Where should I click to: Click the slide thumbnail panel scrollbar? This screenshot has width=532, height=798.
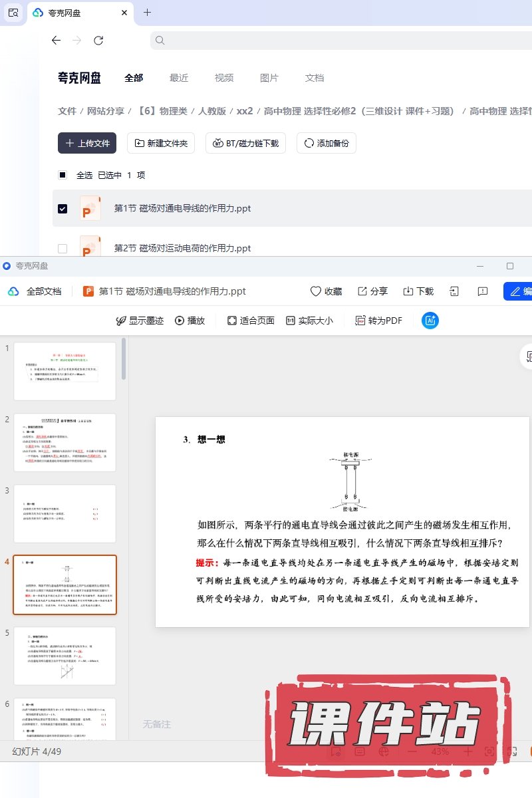[x=124, y=359]
